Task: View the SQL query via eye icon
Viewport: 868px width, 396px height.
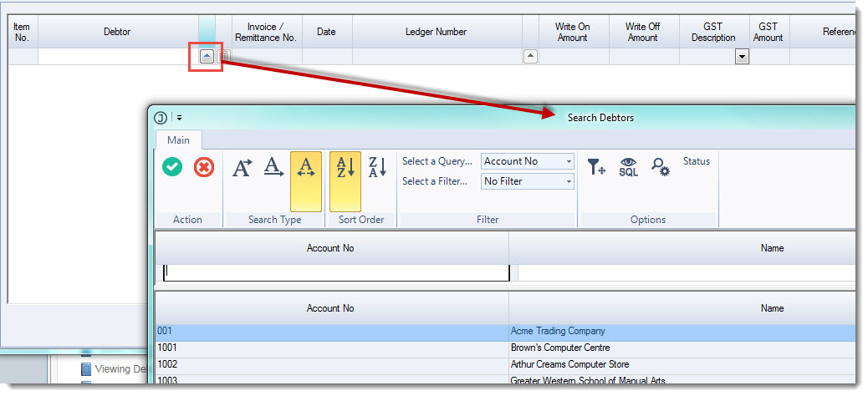Action: point(628,166)
